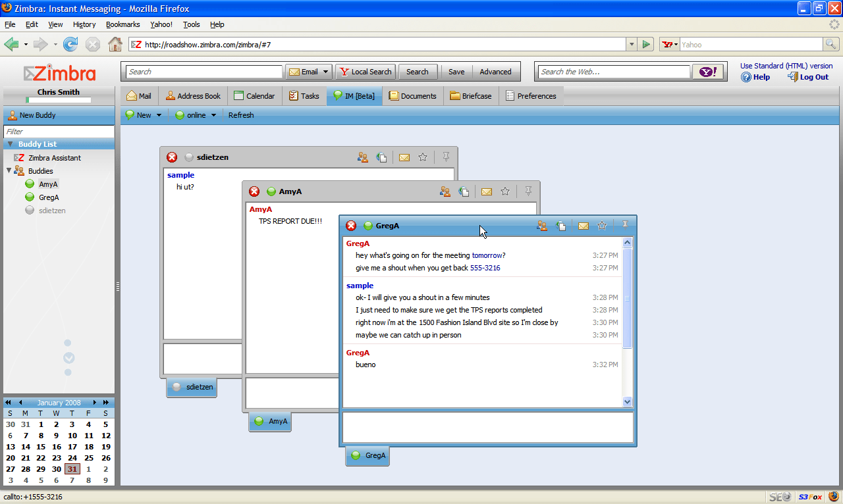Click the Zimbra logo above Chris Smith
The width and height of the screenshot is (843, 504).
(x=59, y=73)
